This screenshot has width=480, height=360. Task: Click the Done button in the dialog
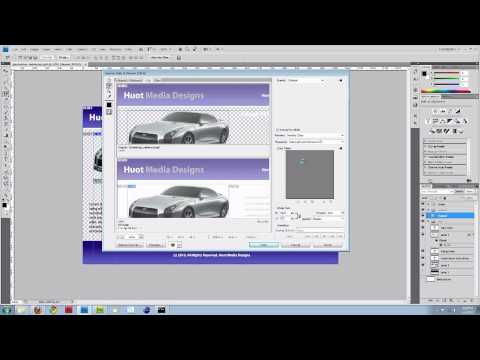coord(328,245)
